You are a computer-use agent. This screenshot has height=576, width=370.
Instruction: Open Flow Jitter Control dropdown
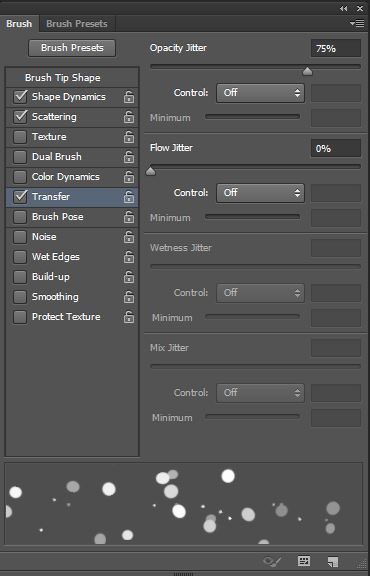click(x=260, y=193)
